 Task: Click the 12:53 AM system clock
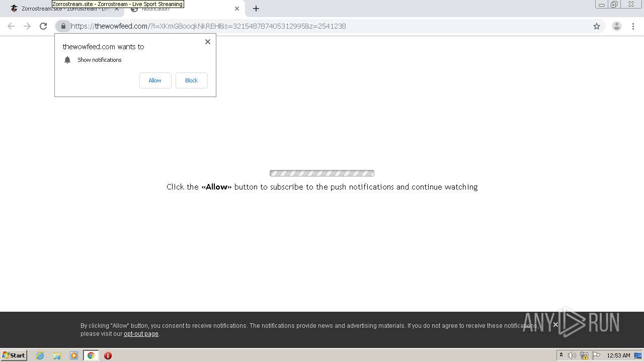coord(618,355)
